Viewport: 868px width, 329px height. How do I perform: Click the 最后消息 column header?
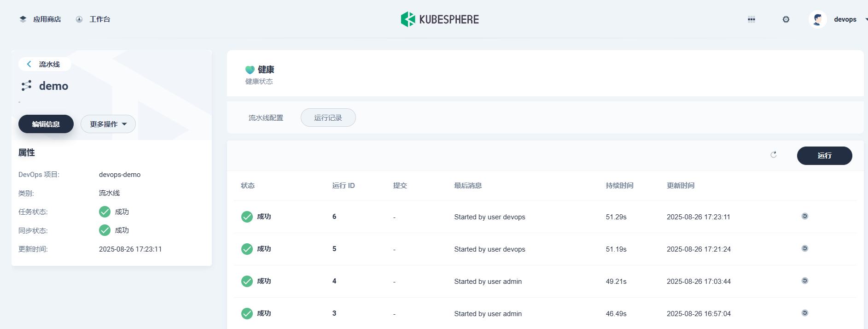468,185
